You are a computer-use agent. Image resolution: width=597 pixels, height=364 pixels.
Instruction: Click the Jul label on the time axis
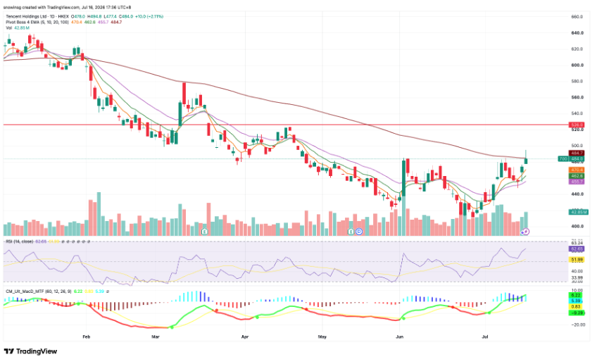tap(485, 337)
